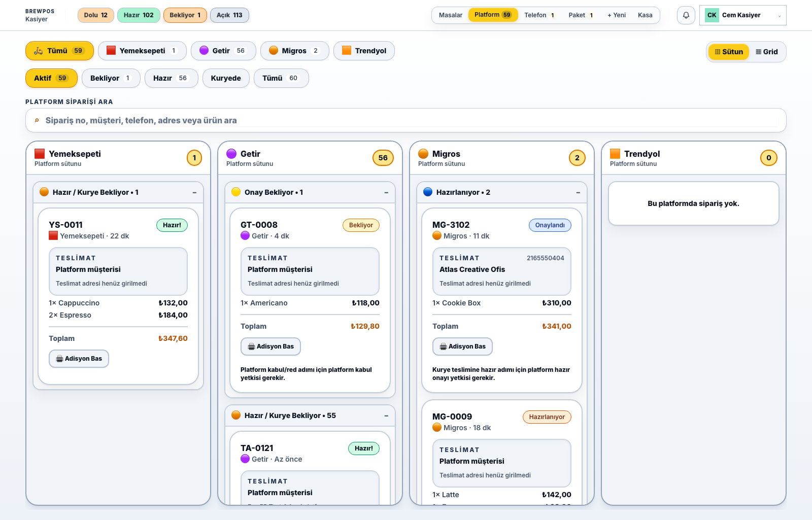Viewport: 812px width, 520px height.
Task: Show all platforms with Tümü 59 chip
Action: (x=59, y=51)
